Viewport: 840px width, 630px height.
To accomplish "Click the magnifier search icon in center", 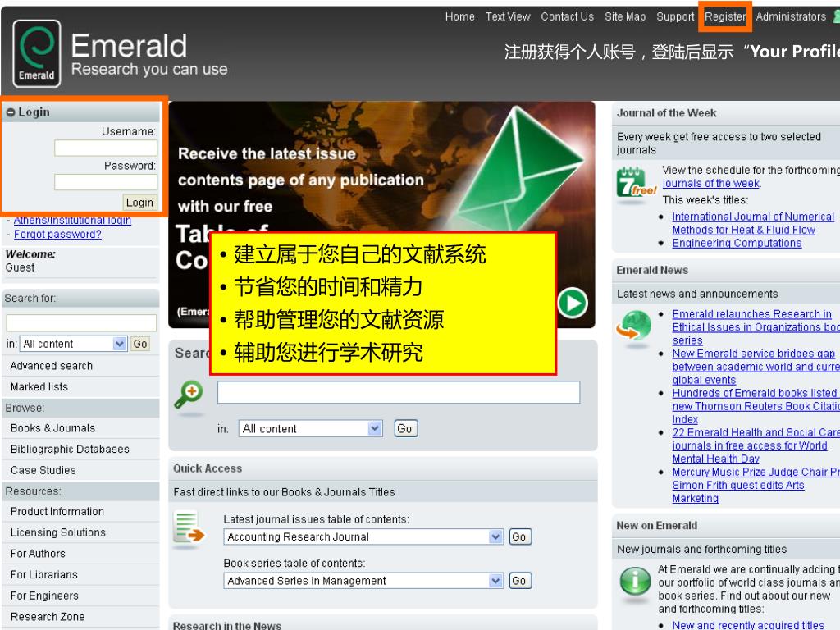I will coord(189,395).
